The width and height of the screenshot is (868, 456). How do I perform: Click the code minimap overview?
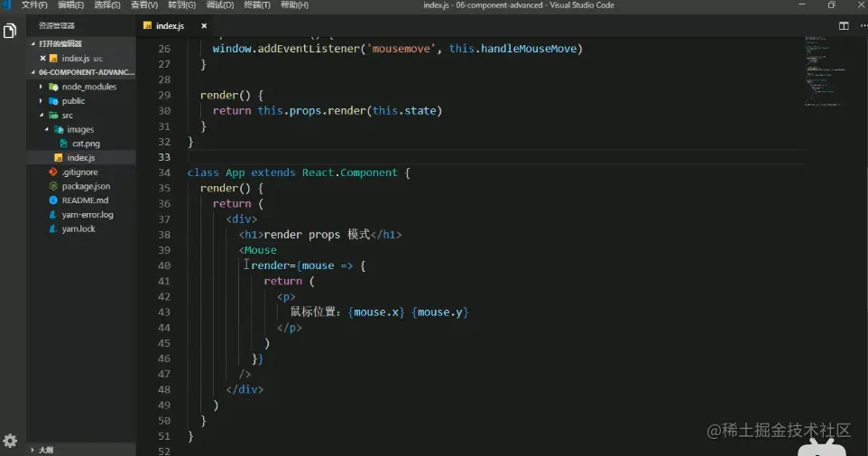(825, 71)
